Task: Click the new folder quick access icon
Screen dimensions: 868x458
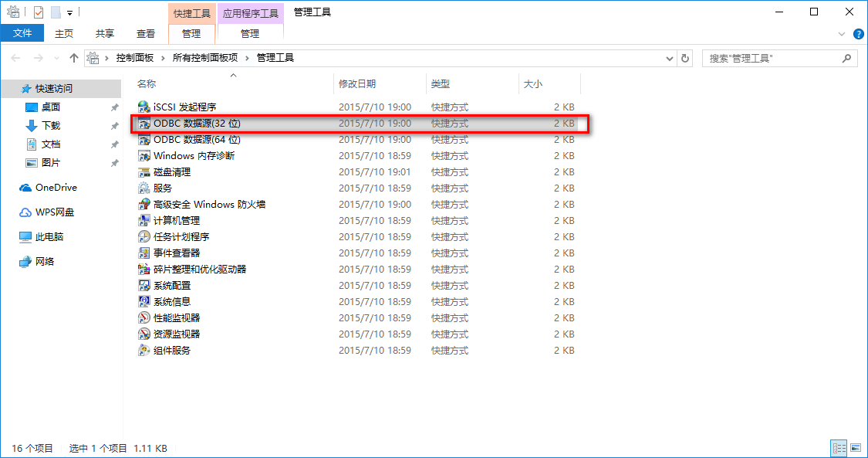Action: pos(56,12)
